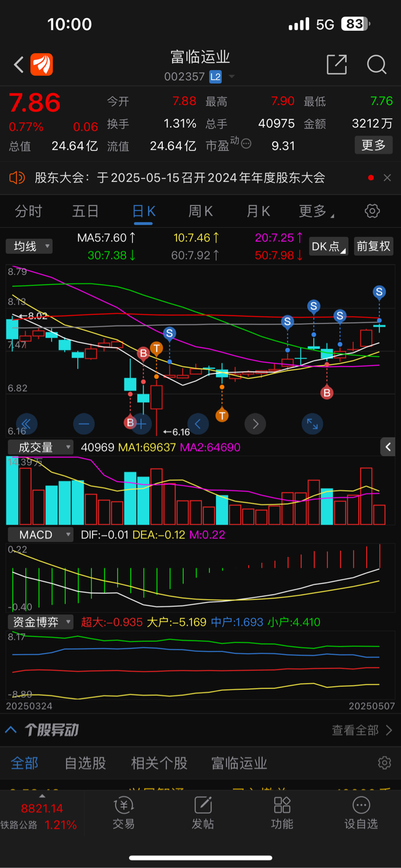
Task: Open the MACD indicator dropdown
Action: click(40, 535)
